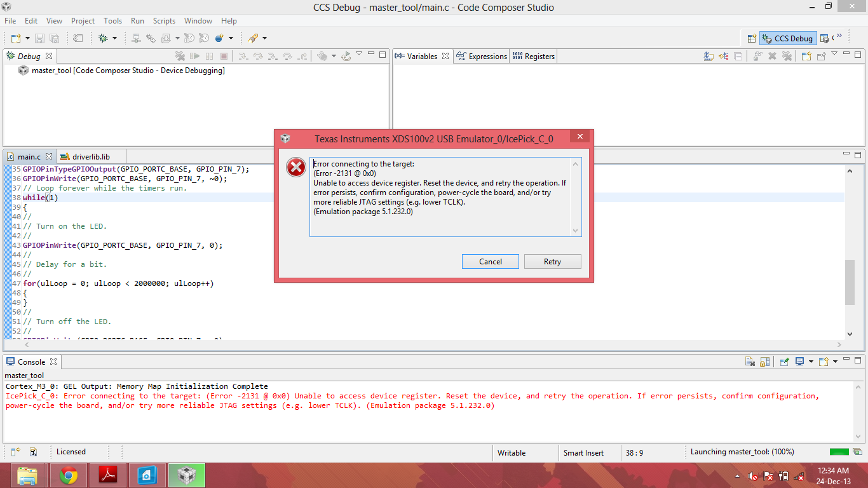Click Remove All Terminated Launches icon
Image resolution: width=868 pixels, height=488 pixels.
click(180, 56)
